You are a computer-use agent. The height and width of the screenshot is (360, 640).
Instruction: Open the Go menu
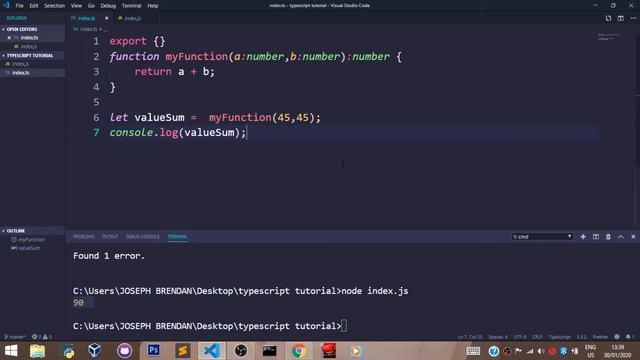pos(91,6)
